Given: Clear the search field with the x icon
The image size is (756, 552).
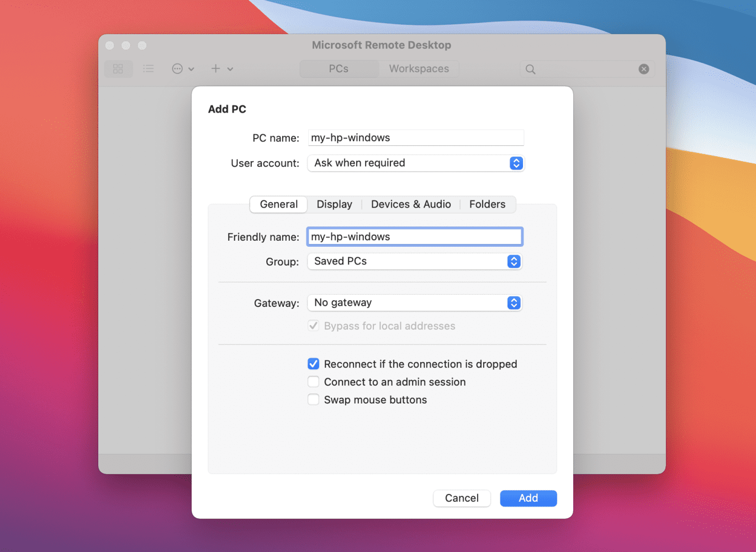Looking at the screenshot, I should tap(644, 69).
